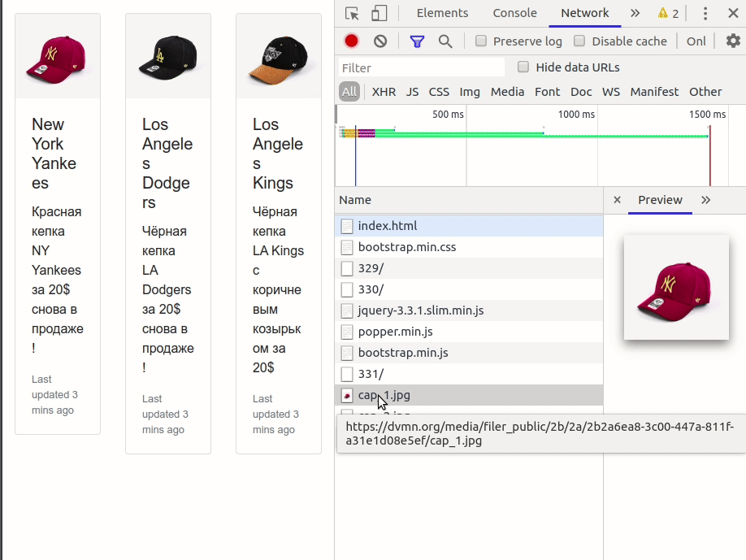The width and height of the screenshot is (746, 560).
Task: Filter requests by Media
Action: 508,92
